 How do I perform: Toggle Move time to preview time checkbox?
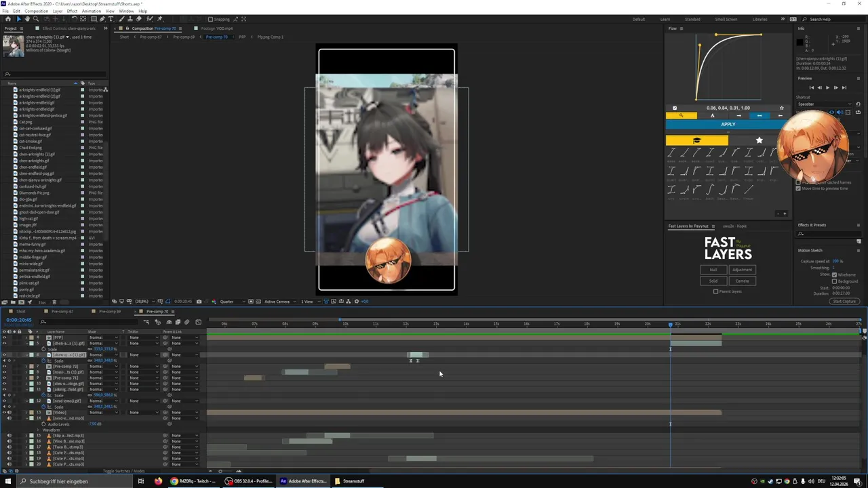(x=798, y=188)
